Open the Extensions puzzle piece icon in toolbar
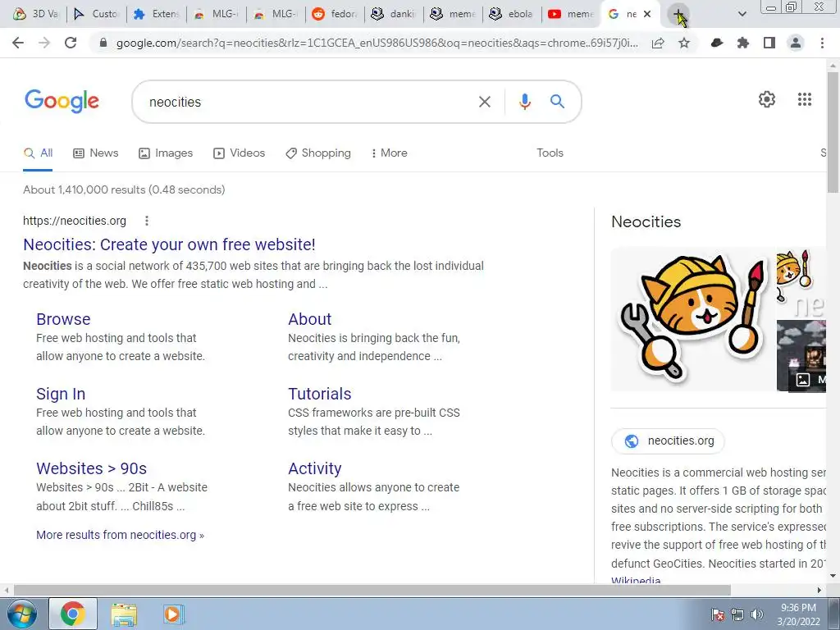The height and width of the screenshot is (630, 840). [743, 43]
